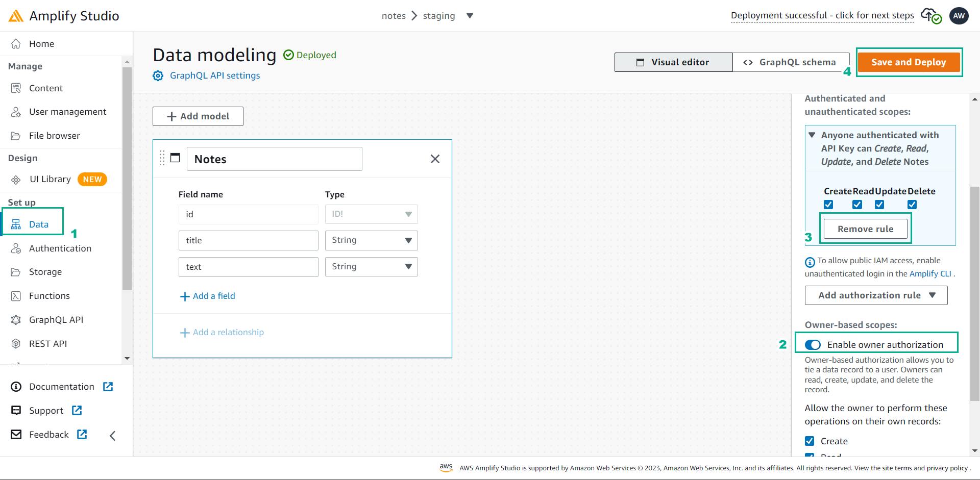Click the privacy policy footer link
The height and width of the screenshot is (480, 980).
click(947, 468)
